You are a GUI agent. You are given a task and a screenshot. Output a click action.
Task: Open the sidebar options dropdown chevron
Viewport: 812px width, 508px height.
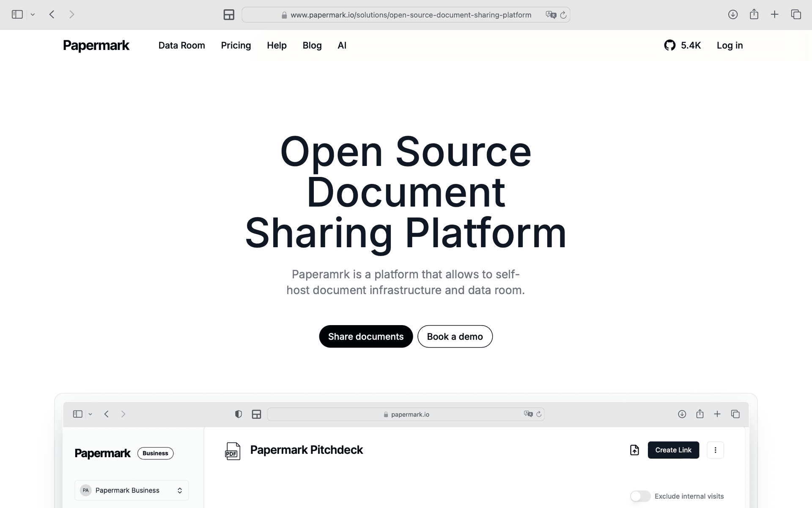point(33,14)
